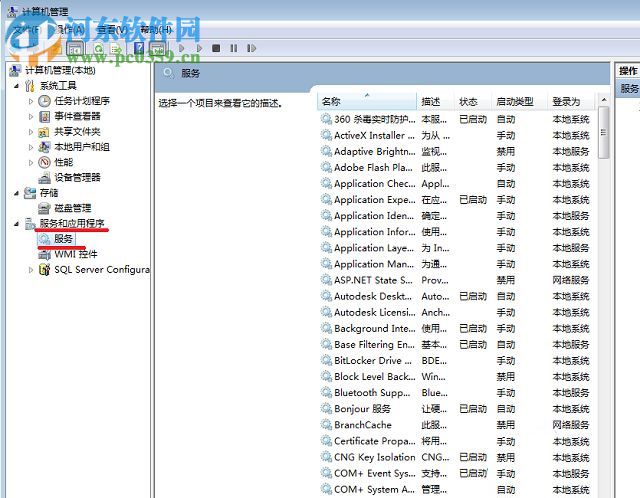The image size is (640, 498).
Task: Click the WMI 控件 icon
Action: pos(44,255)
